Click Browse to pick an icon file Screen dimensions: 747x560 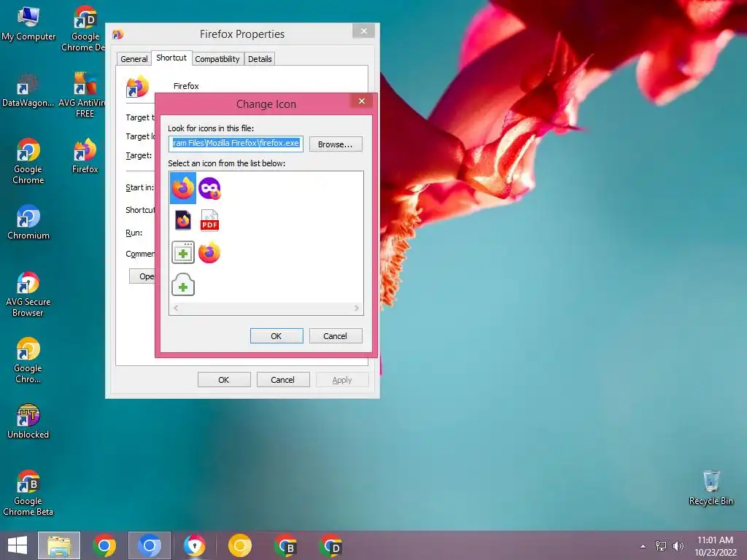click(336, 144)
